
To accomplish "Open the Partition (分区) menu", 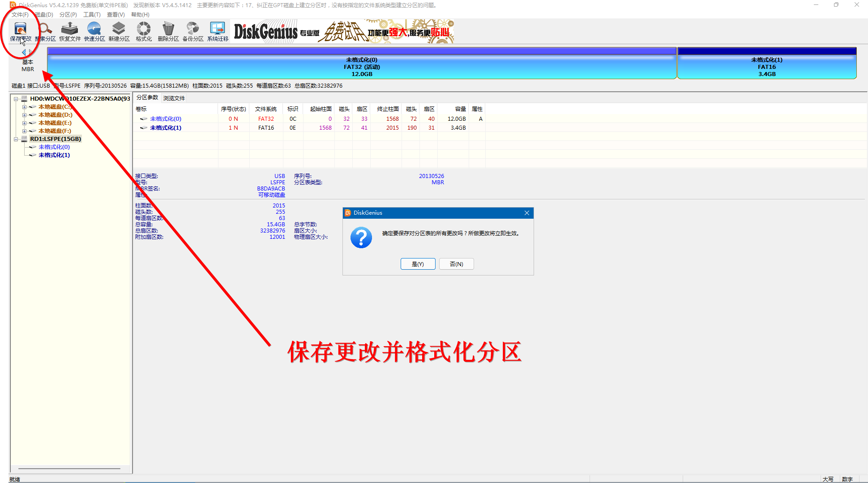I will pyautogui.click(x=68, y=15).
